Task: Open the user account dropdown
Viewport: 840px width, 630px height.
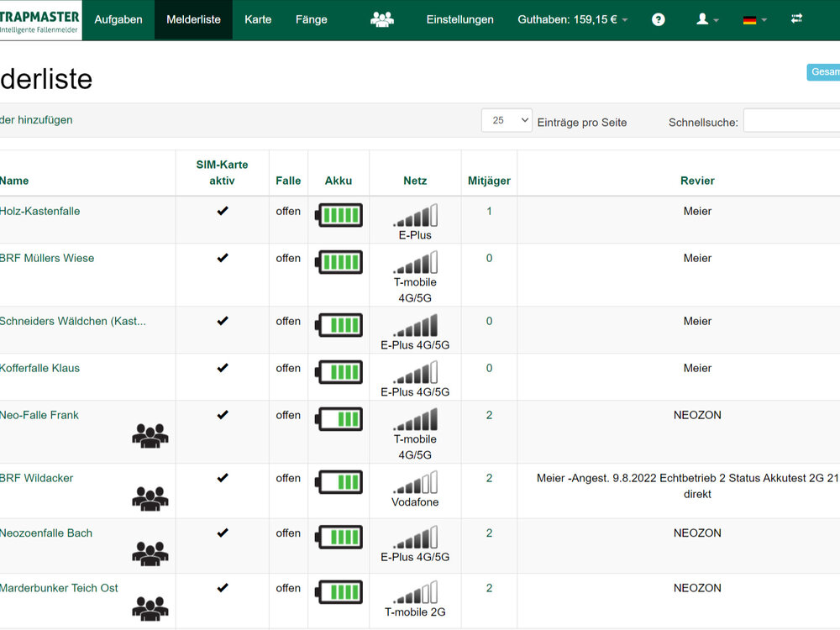Action: pyautogui.click(x=707, y=19)
